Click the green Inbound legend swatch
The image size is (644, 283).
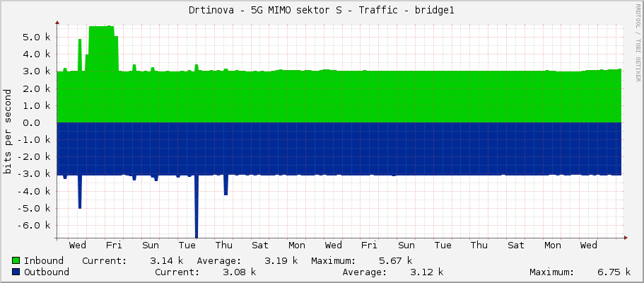pyautogui.click(x=16, y=261)
